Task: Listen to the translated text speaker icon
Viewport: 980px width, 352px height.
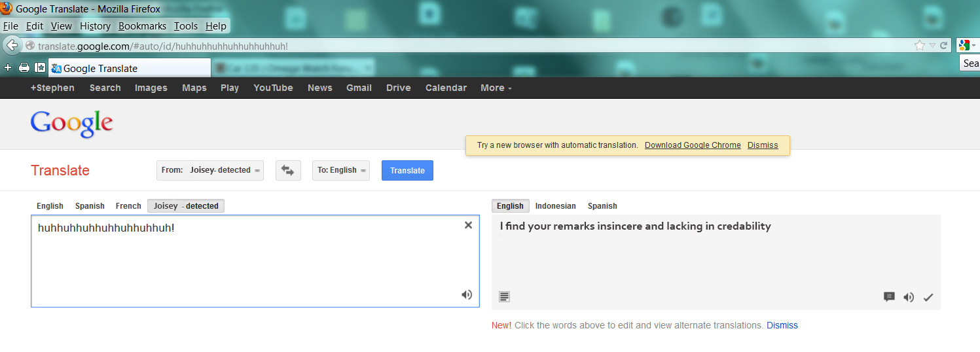Action: (909, 297)
